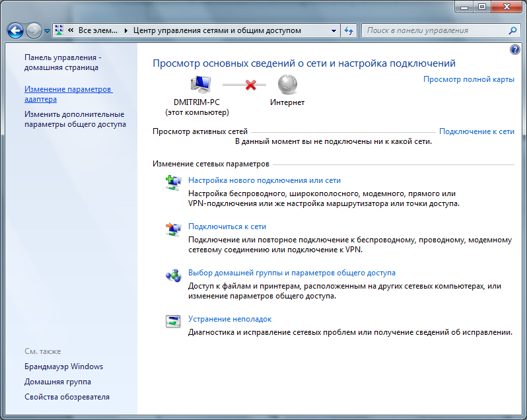Click "Подключение к сети" link

[x=477, y=131]
